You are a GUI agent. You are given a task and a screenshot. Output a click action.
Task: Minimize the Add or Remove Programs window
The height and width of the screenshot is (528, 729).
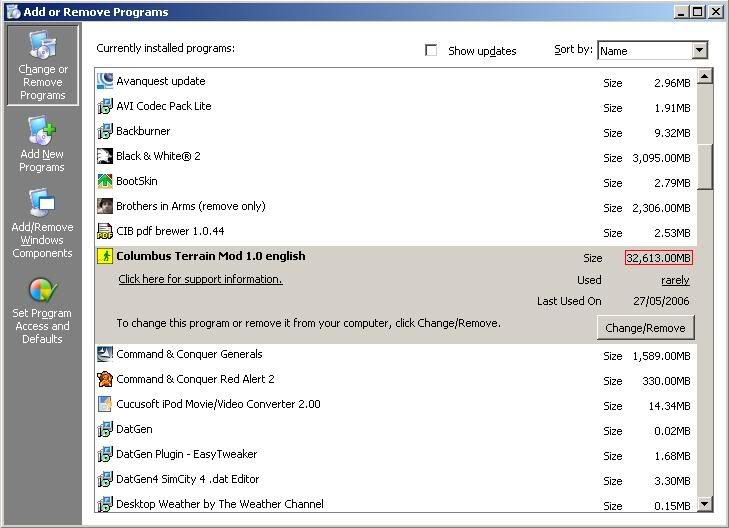pos(681,12)
